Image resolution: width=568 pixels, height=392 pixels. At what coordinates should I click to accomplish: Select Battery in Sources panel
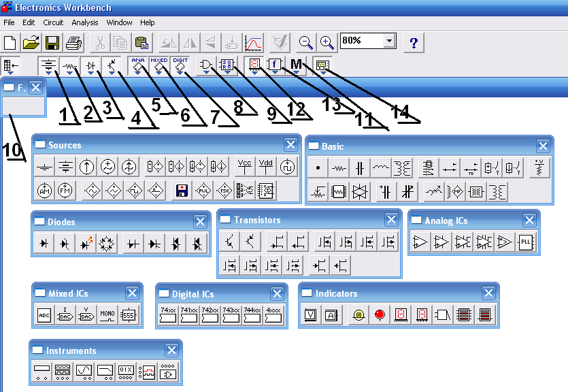65,167
